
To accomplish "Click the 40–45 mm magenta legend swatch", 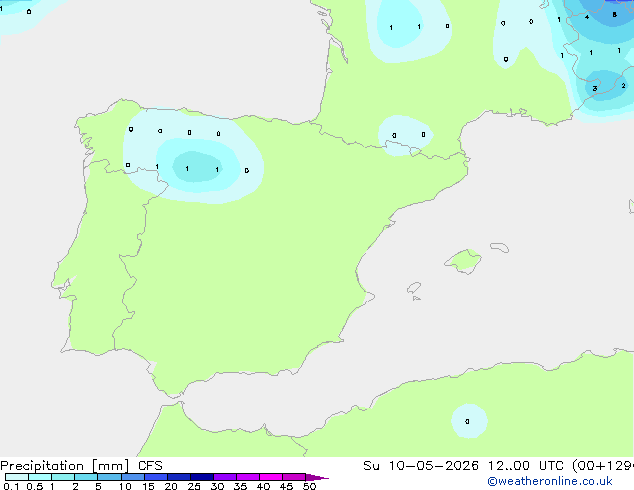I will pos(271,477).
